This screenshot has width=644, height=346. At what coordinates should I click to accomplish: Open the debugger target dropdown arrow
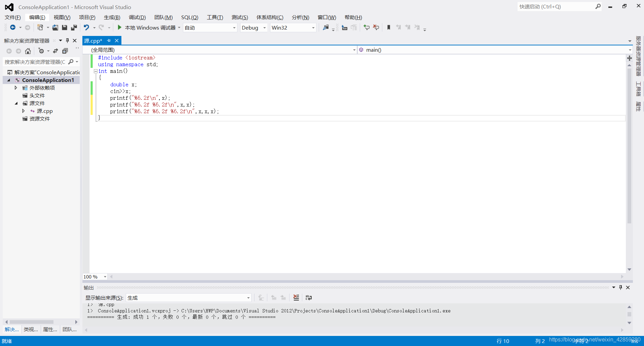179,28
